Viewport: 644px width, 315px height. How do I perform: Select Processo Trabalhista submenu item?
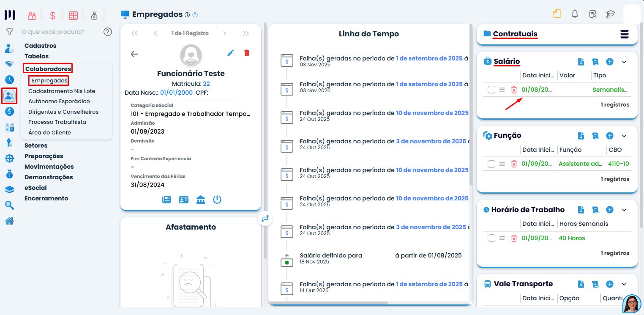tap(57, 122)
